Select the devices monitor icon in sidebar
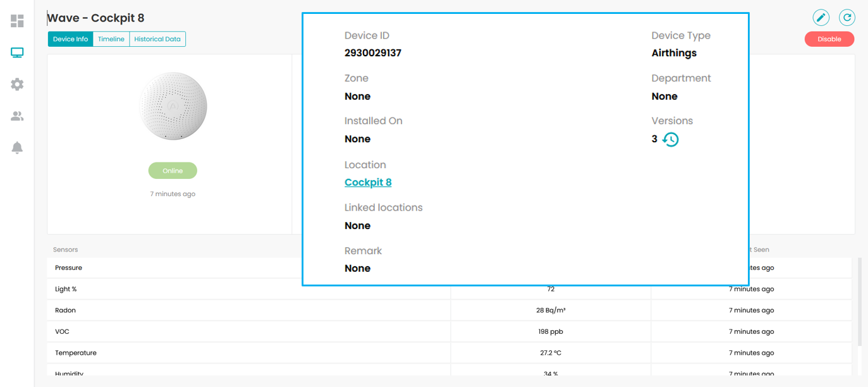The image size is (868, 387). [17, 53]
